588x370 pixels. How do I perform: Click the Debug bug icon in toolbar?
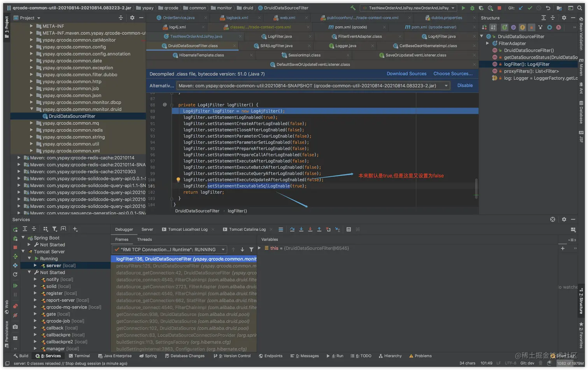[x=472, y=8]
